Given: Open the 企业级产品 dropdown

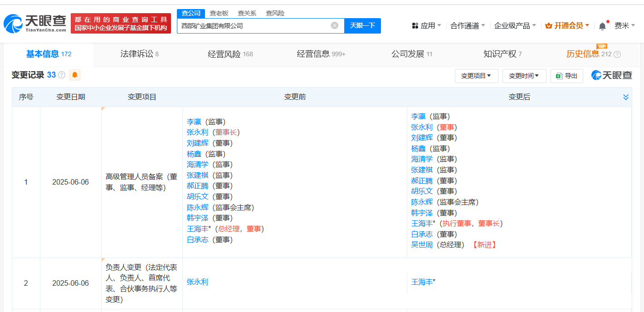Looking at the screenshot, I should (515, 26).
